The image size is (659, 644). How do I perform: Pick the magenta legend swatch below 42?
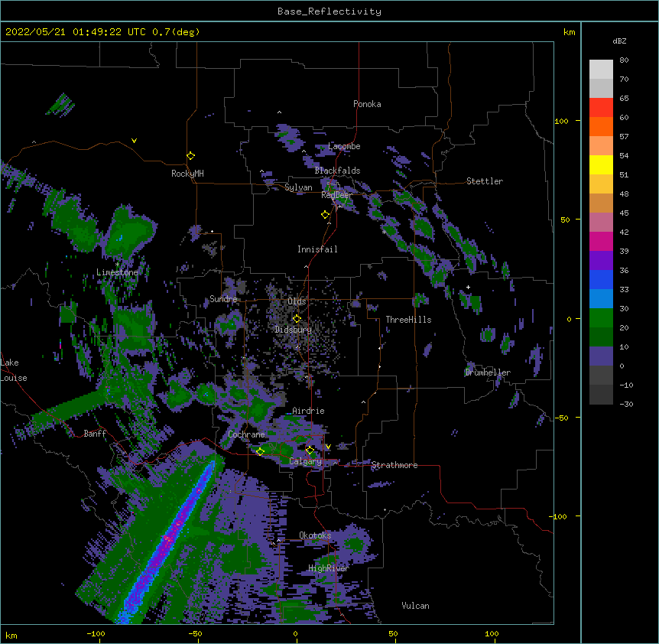click(601, 241)
